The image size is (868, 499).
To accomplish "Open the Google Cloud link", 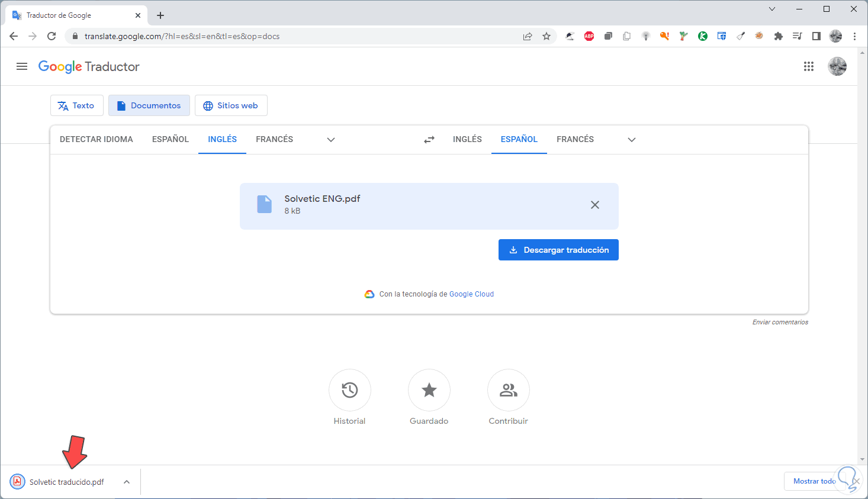I will tap(471, 294).
